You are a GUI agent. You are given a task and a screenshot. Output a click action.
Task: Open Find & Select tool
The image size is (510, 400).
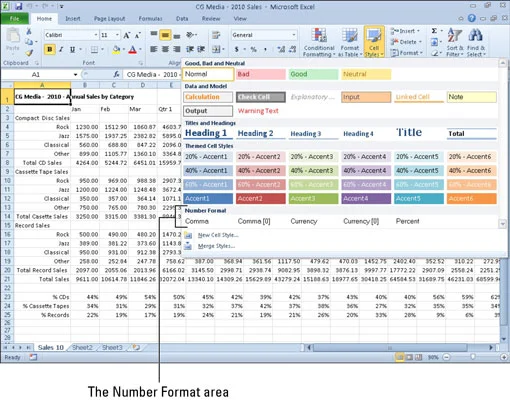click(476, 43)
